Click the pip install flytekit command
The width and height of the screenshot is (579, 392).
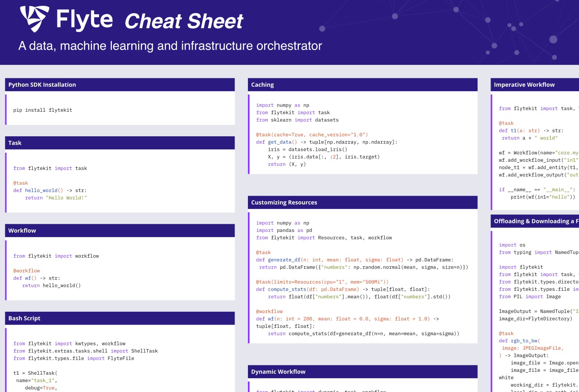point(43,110)
